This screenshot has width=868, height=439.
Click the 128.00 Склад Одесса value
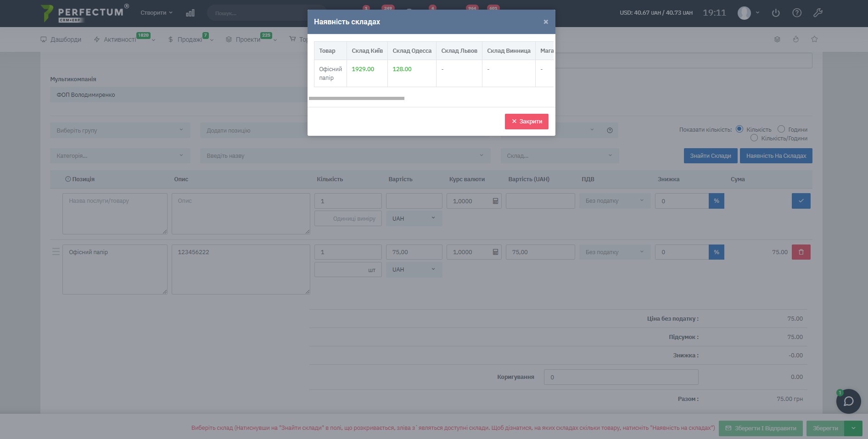(402, 69)
